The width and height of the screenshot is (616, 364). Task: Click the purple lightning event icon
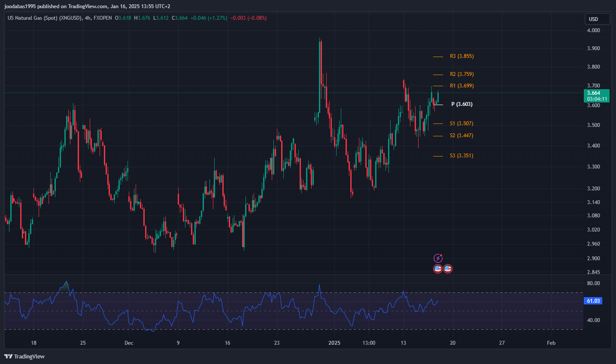pyautogui.click(x=437, y=258)
